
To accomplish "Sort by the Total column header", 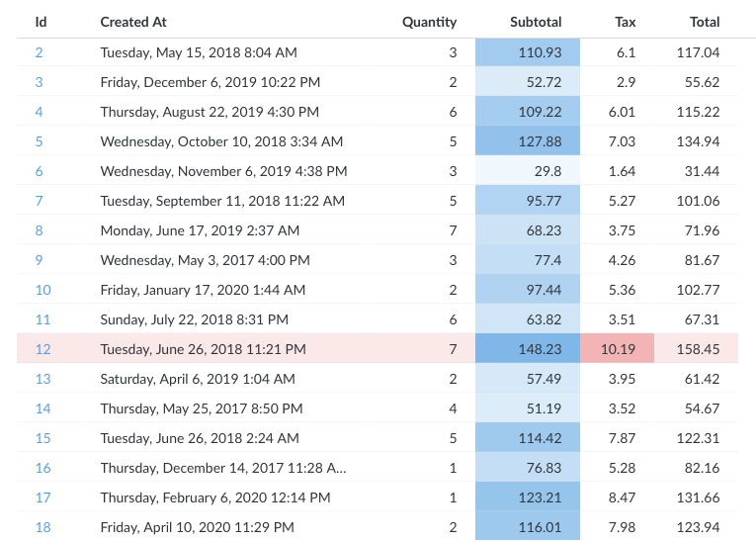I will [x=705, y=22].
